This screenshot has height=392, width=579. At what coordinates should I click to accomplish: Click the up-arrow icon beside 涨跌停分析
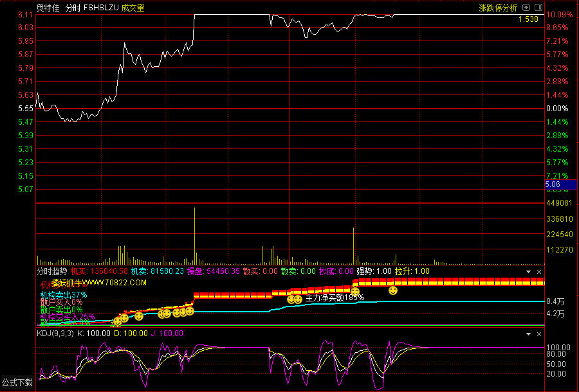pos(526,7)
